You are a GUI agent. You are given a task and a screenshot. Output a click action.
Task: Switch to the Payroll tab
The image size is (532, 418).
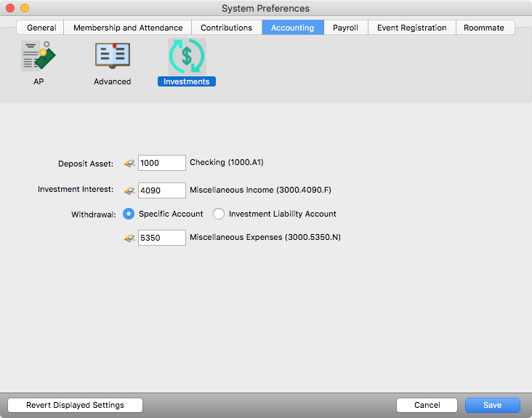[x=345, y=28]
